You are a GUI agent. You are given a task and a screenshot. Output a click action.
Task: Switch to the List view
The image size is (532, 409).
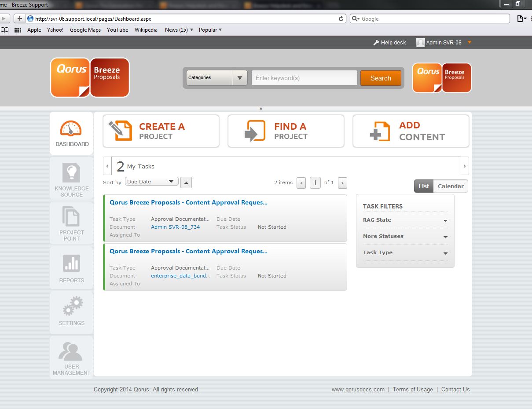pos(424,186)
